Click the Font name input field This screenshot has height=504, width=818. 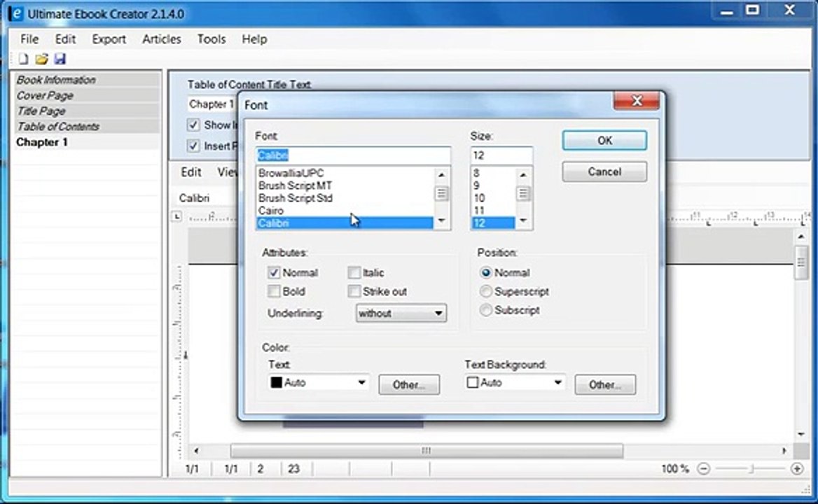point(353,155)
